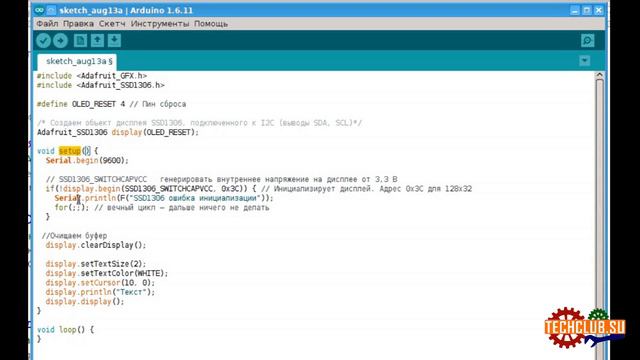Expand the tab options dropdown arrow
Screen dimensions: 640x360
coord(584,61)
